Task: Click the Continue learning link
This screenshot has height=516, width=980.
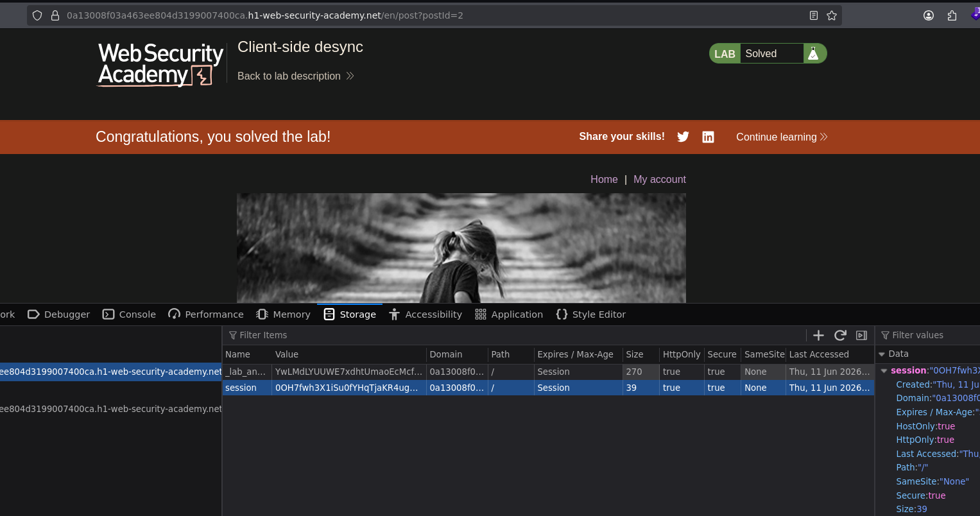Action: click(782, 137)
